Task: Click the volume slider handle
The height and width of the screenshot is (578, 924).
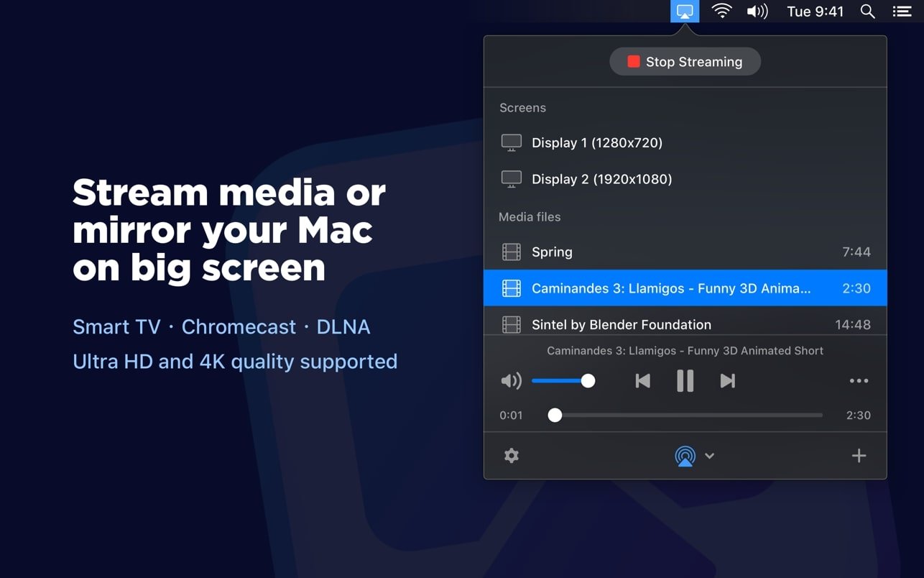Action: pyautogui.click(x=588, y=381)
